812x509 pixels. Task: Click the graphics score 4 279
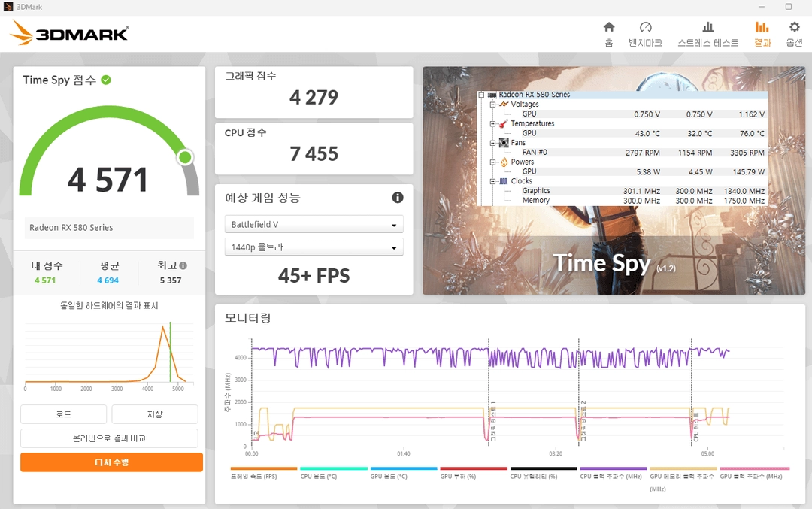(314, 97)
